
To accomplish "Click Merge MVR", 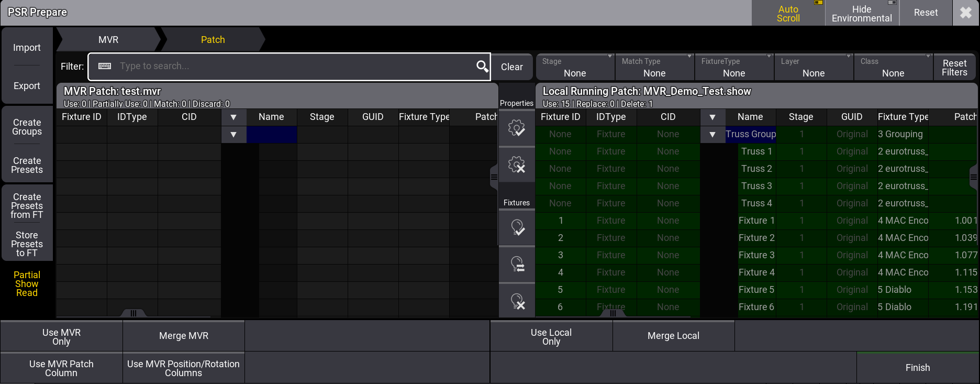I will [x=184, y=336].
